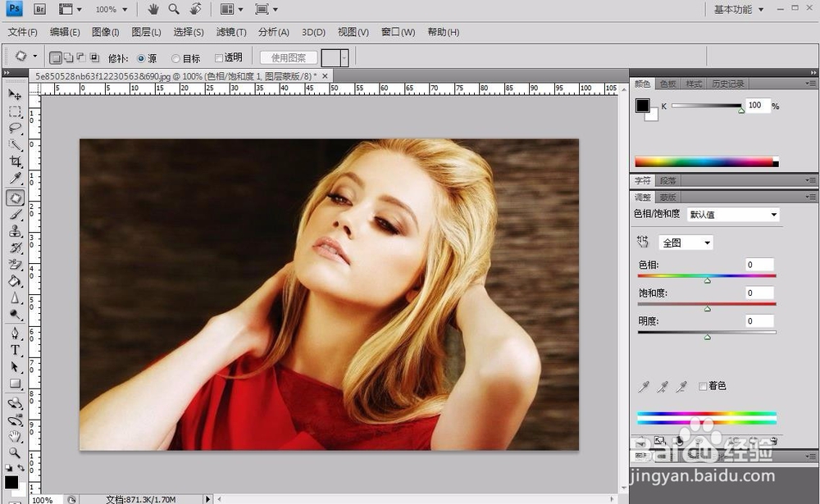
Task: Select the Paint Bucket tool
Action: coord(15,281)
